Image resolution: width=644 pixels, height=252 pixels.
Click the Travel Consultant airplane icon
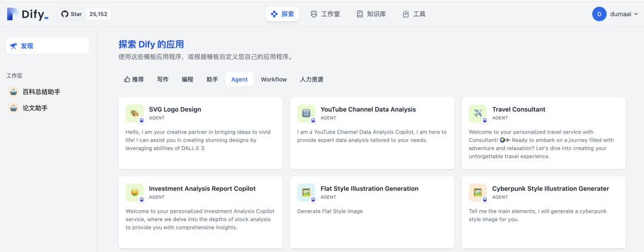[478, 113]
